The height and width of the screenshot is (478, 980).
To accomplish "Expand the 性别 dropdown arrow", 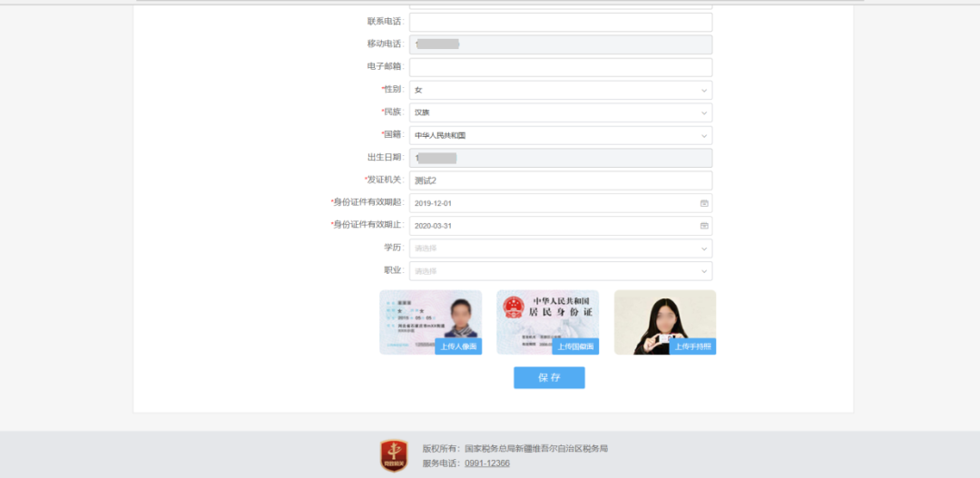I will point(704,91).
